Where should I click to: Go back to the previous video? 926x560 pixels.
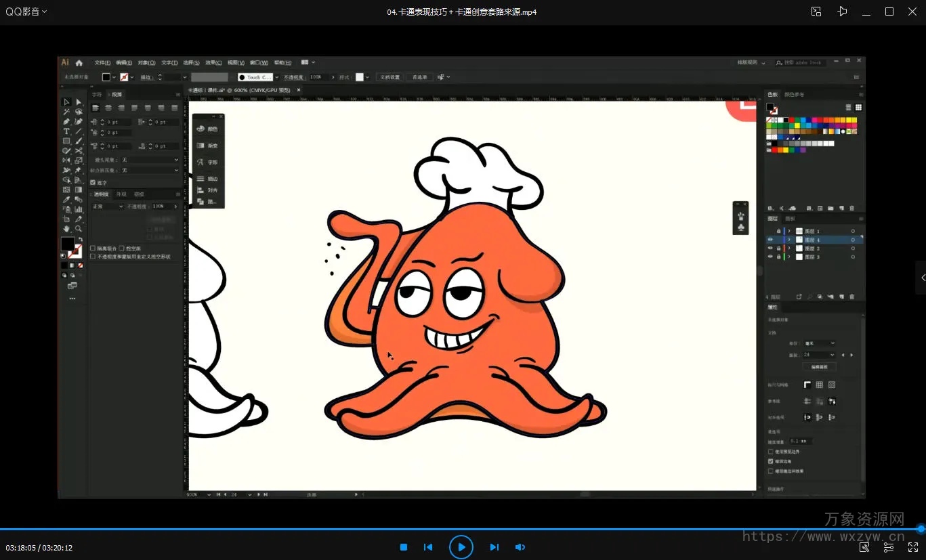click(x=428, y=547)
